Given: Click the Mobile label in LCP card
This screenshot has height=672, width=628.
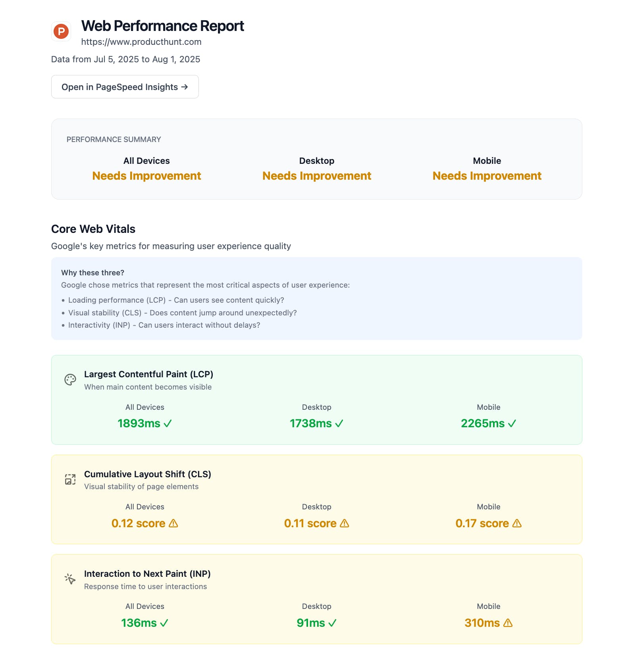Looking at the screenshot, I should point(489,407).
